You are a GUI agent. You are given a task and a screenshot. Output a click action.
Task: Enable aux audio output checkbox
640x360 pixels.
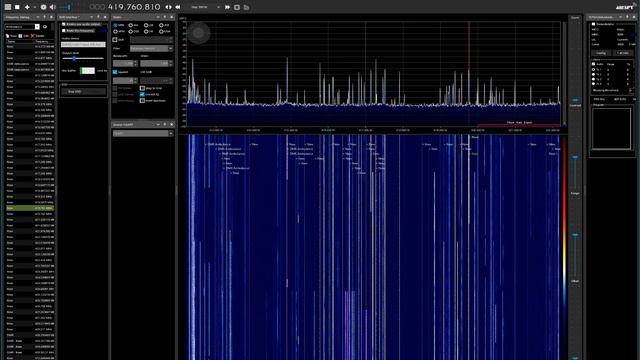point(64,24)
